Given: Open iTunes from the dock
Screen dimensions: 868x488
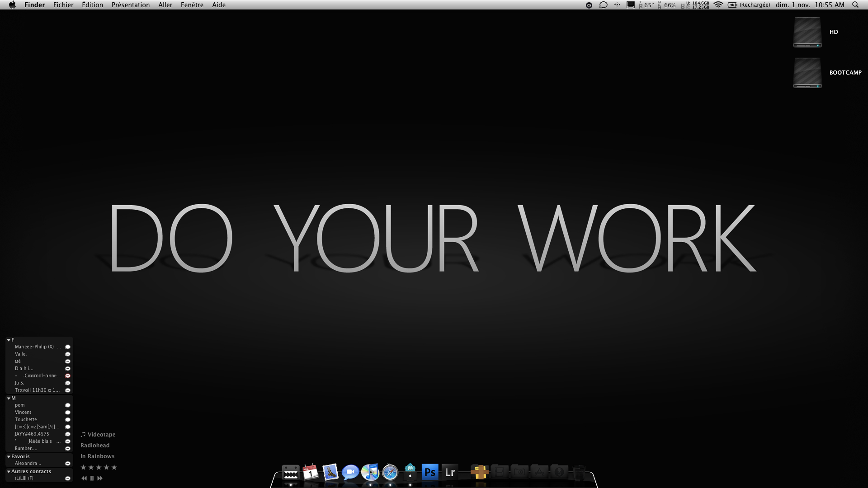Looking at the screenshot, I should click(x=370, y=472).
